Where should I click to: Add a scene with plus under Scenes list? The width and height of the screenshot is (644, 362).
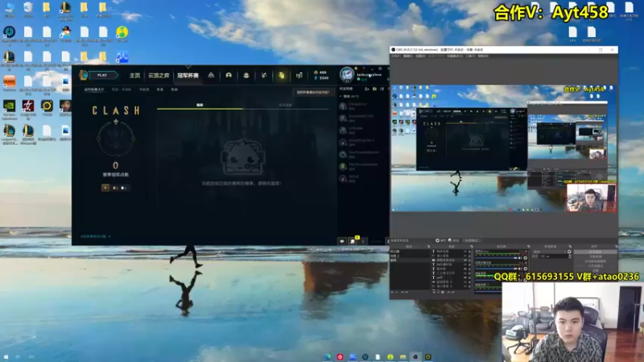392,292
